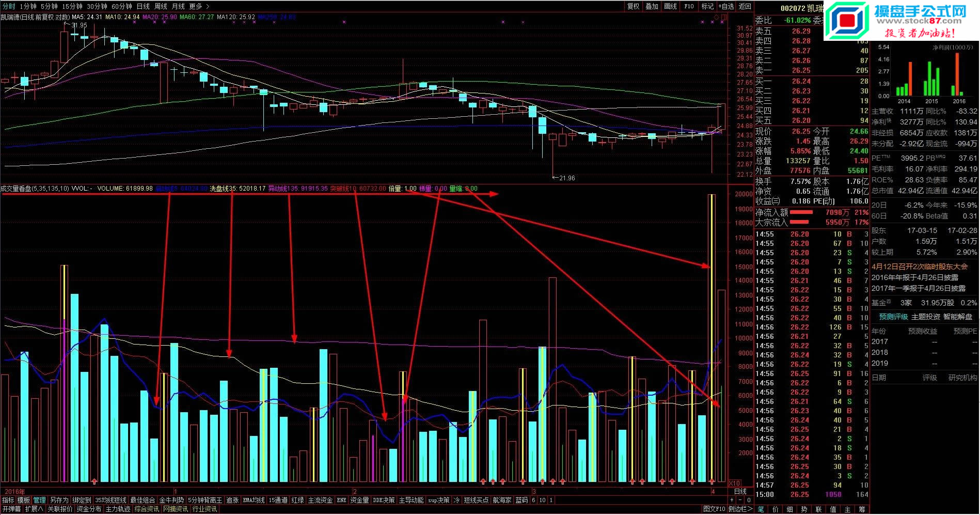Switch to 主题投资 tab
The width and height of the screenshot is (980, 515).
coord(926,317)
